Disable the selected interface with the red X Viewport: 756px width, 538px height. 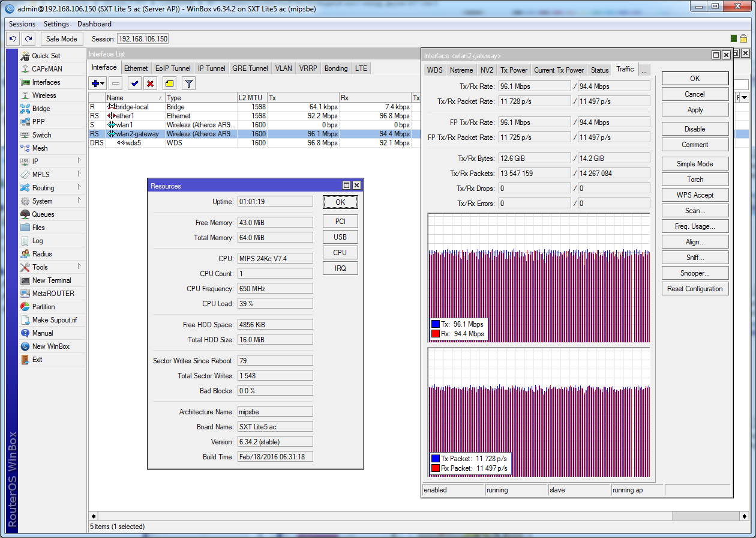151,83
